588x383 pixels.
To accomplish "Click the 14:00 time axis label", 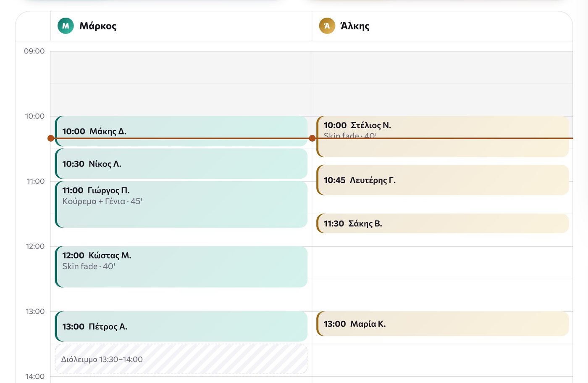I will (x=35, y=377).
